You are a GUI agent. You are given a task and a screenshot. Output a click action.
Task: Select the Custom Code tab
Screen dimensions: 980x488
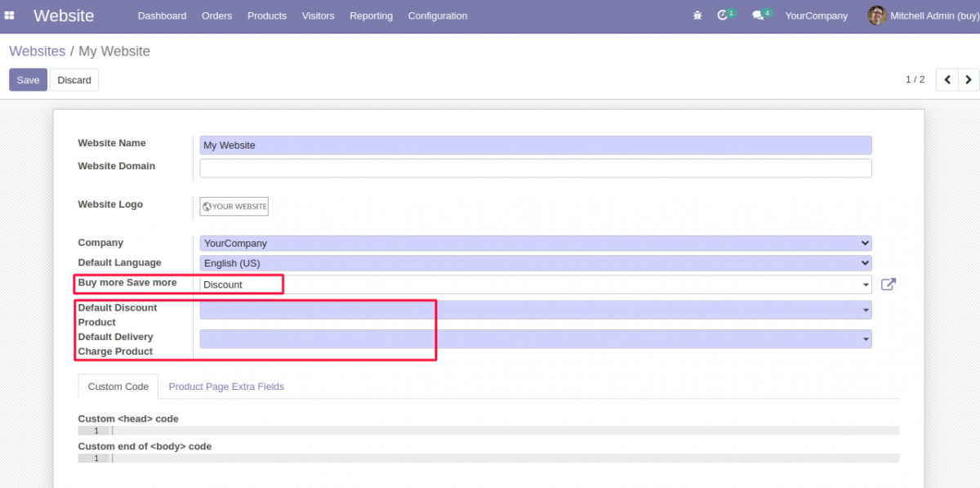pyautogui.click(x=118, y=386)
